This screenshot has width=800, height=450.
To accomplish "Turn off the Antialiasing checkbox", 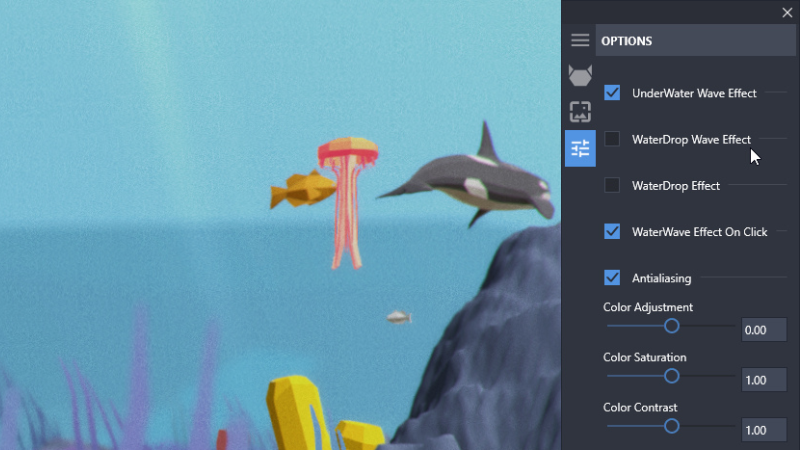I will click(612, 277).
